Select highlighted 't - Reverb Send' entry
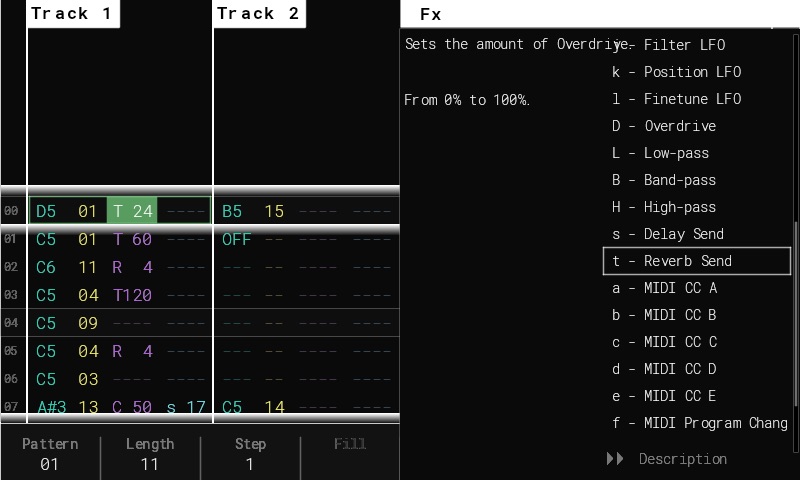This screenshot has height=480, width=800. point(696,261)
